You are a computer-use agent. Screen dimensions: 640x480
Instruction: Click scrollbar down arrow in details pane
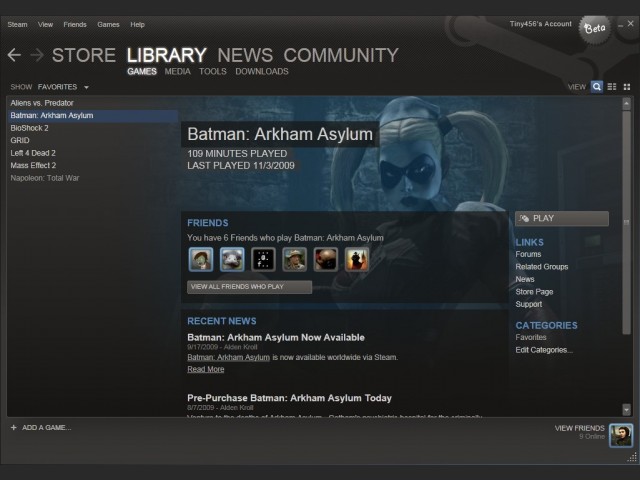point(627,409)
